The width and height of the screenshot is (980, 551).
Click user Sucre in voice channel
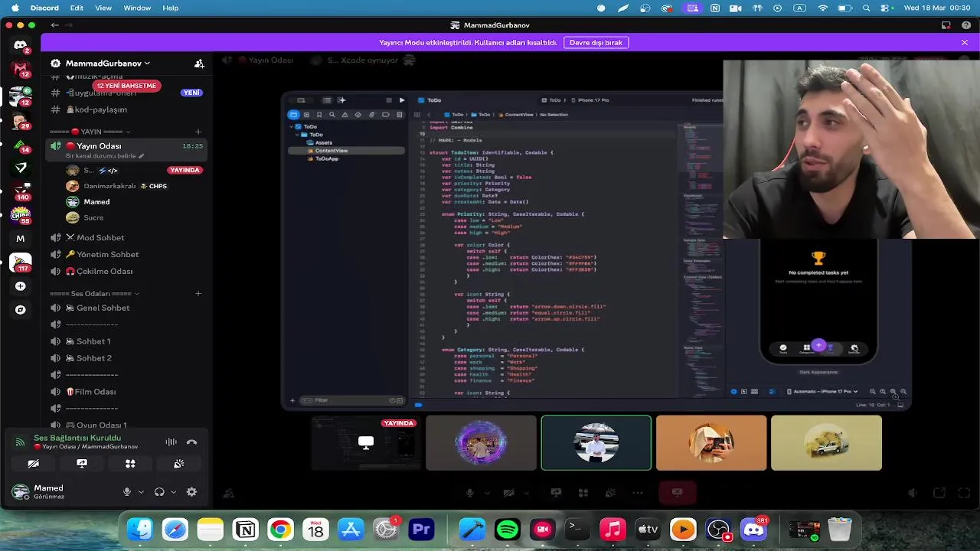coord(93,217)
